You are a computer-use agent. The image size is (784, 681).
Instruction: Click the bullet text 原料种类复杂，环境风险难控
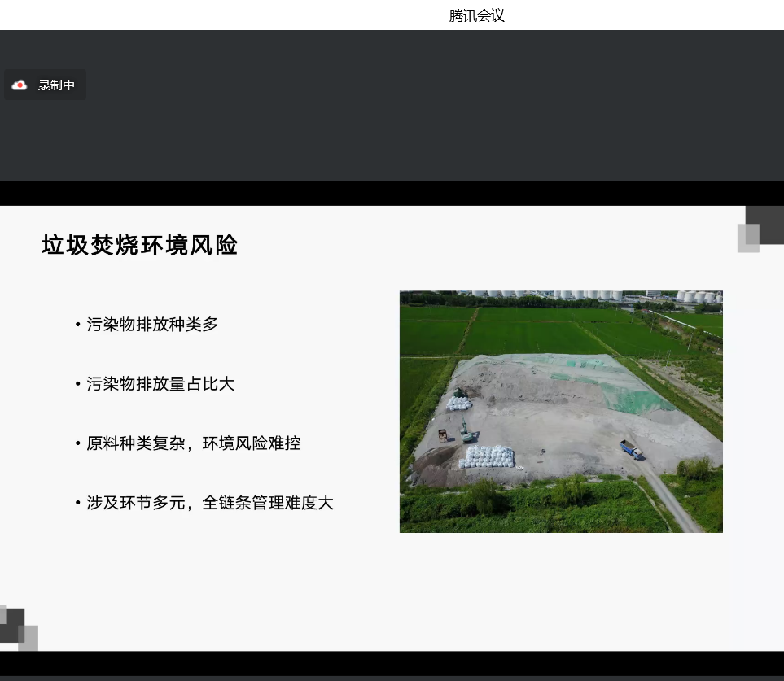tap(194, 443)
